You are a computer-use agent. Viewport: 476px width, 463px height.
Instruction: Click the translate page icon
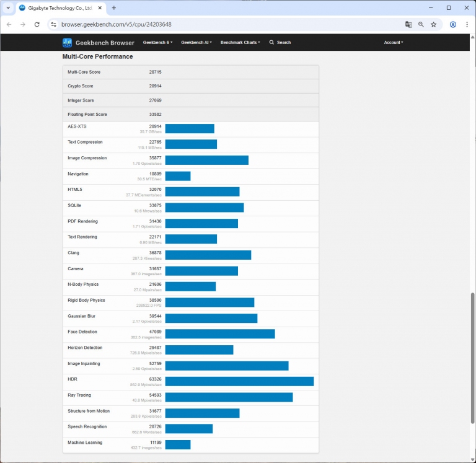[x=408, y=24]
